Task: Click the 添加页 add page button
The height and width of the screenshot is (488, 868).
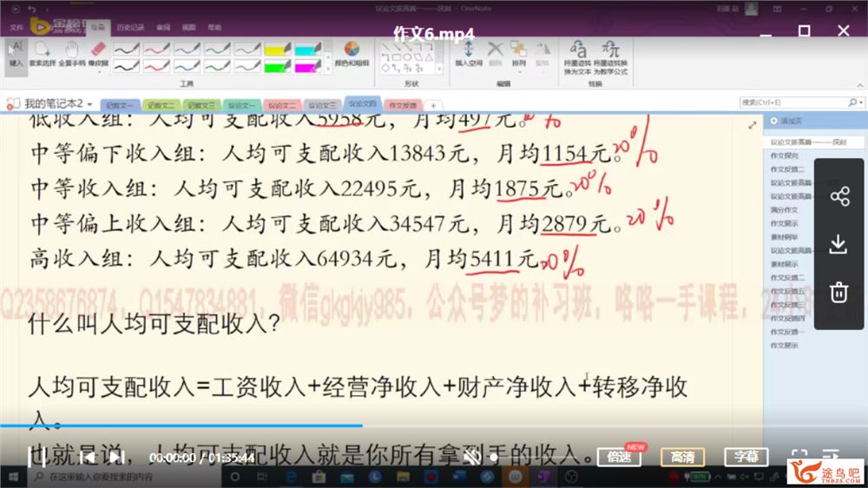Action: [786, 121]
